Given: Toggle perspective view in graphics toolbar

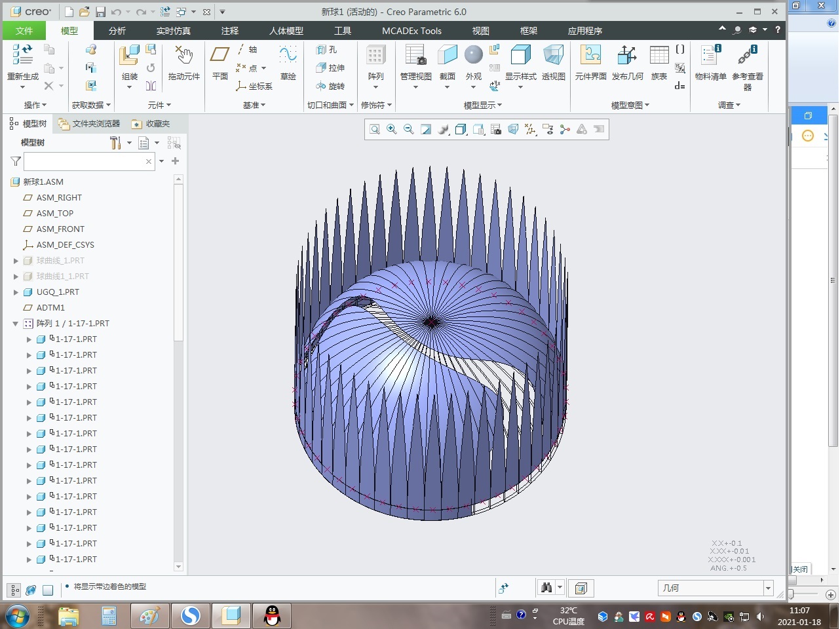Looking at the screenshot, I should (x=513, y=130).
